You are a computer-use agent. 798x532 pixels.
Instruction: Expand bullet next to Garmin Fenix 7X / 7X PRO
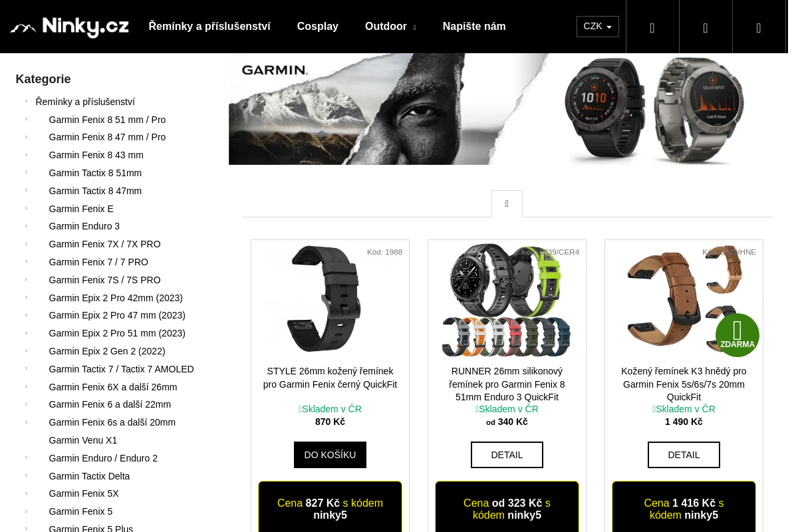(x=27, y=244)
